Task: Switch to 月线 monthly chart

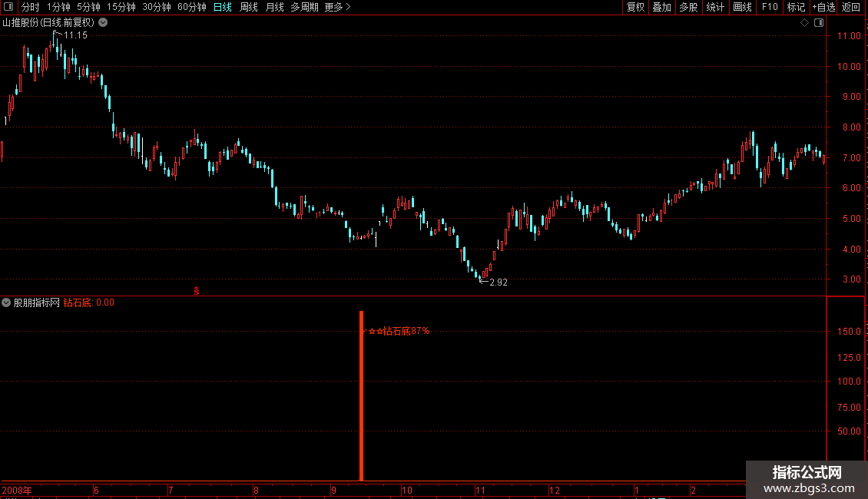Action: pos(274,7)
